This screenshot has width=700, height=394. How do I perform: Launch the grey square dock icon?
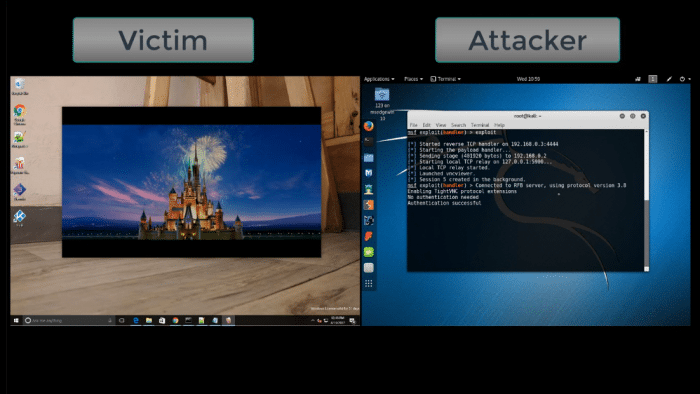click(x=369, y=268)
